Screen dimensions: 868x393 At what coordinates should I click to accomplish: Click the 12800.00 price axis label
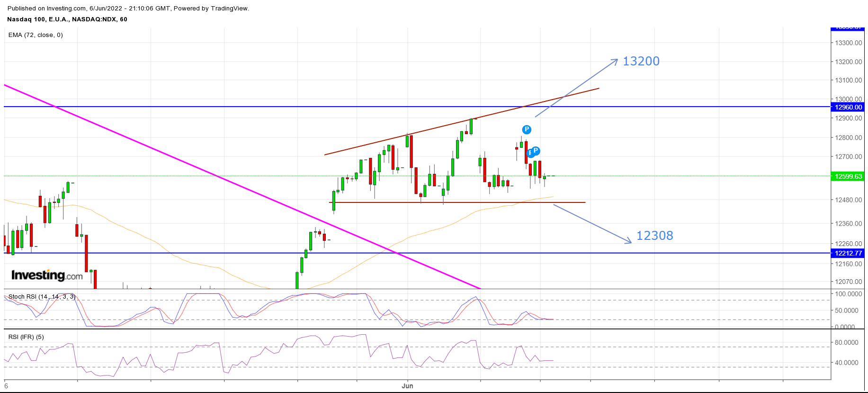[848, 138]
